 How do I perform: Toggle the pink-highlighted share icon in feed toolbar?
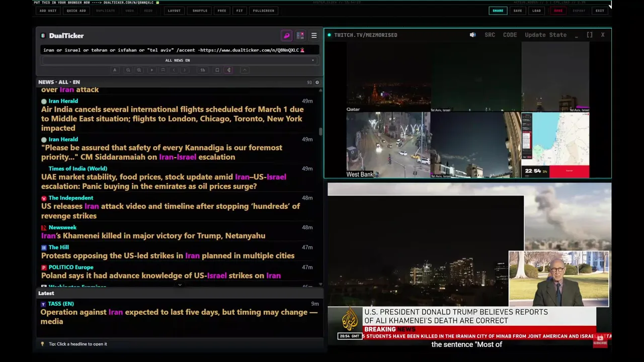point(229,70)
